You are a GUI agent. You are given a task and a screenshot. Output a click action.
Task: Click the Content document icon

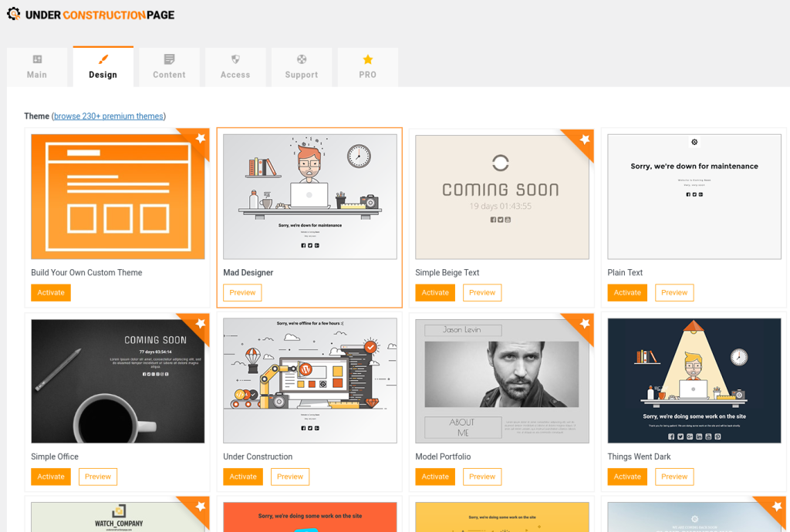coord(169,59)
